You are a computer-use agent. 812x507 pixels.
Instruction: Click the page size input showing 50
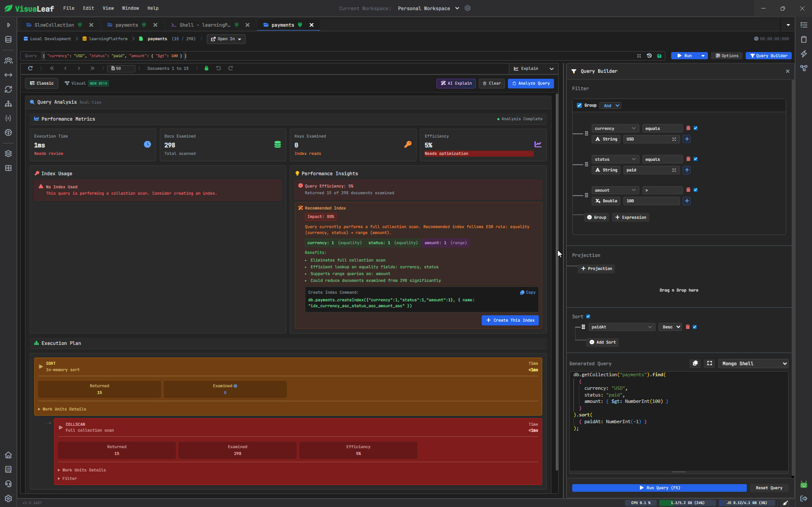(x=121, y=68)
